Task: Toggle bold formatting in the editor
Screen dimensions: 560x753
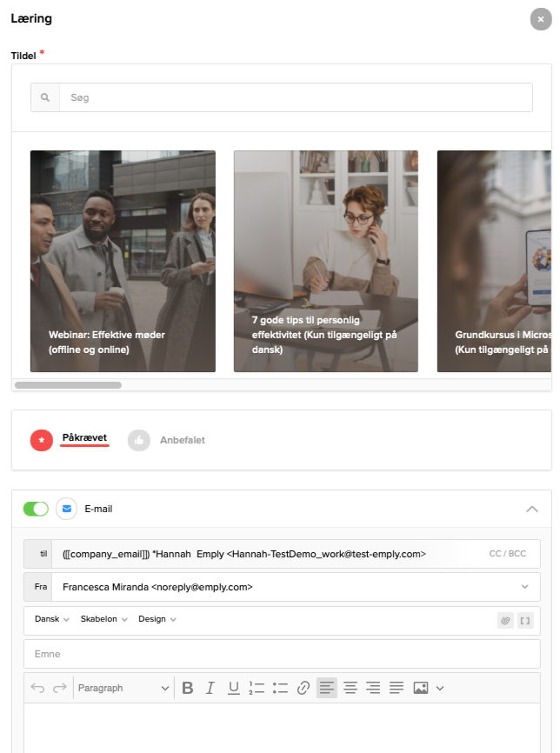Action: tap(188, 688)
